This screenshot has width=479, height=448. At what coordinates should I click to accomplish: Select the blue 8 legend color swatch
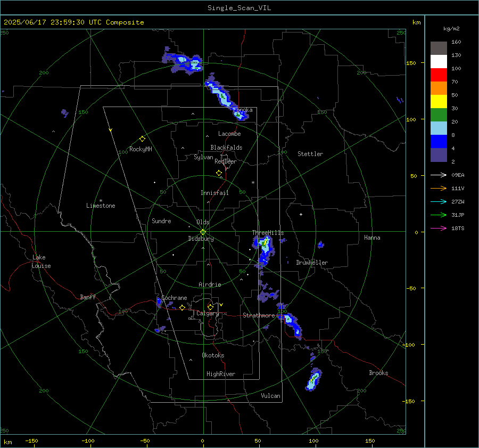[x=439, y=141]
